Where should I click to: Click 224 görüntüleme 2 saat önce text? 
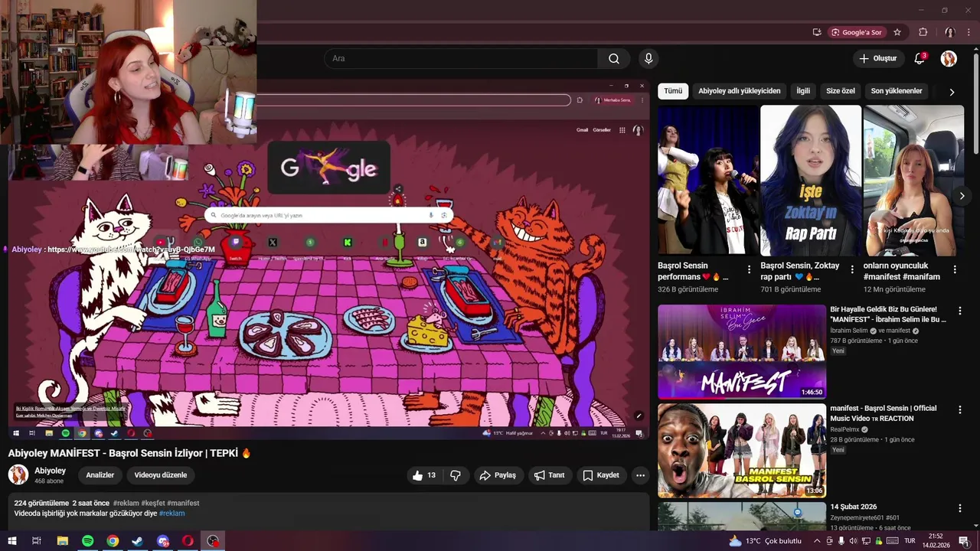click(x=61, y=503)
